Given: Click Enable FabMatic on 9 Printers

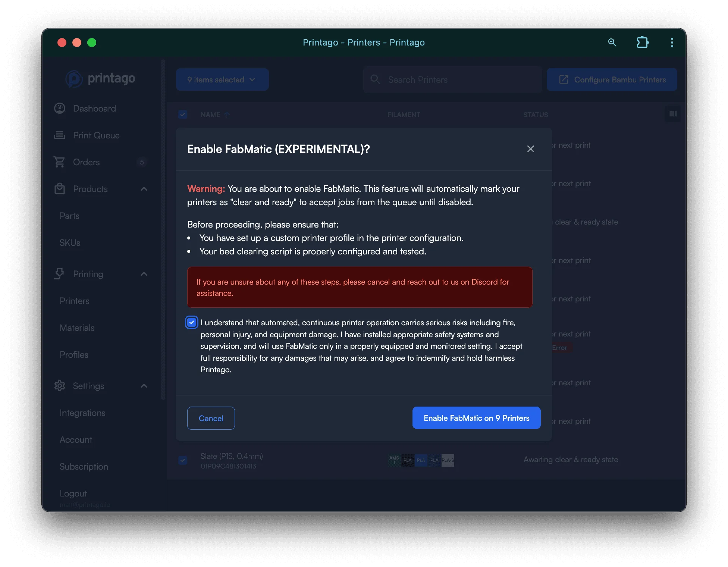Looking at the screenshot, I should click(x=476, y=418).
